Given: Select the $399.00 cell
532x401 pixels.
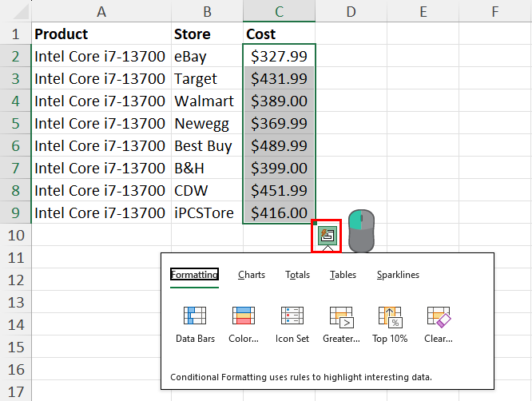Looking at the screenshot, I should click(280, 169).
